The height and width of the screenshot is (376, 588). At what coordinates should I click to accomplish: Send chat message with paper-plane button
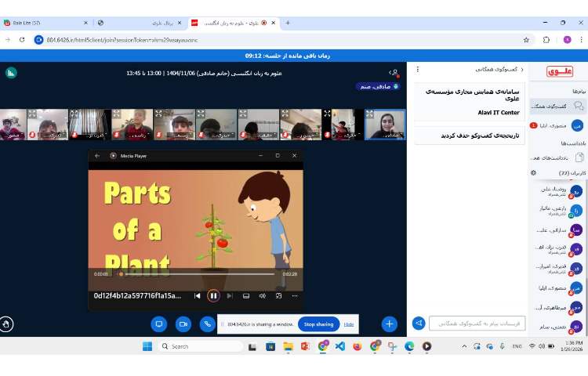[419, 323]
